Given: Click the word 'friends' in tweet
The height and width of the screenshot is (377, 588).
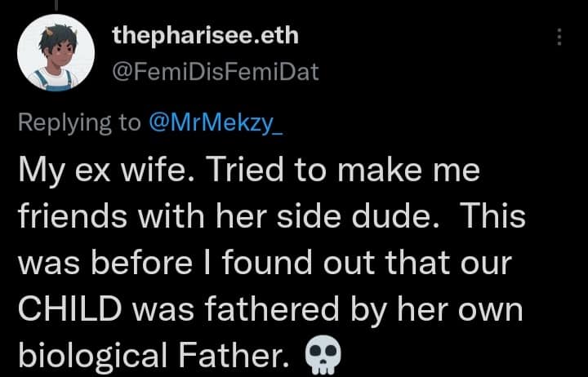Looking at the screenshot, I should tap(73, 216).
